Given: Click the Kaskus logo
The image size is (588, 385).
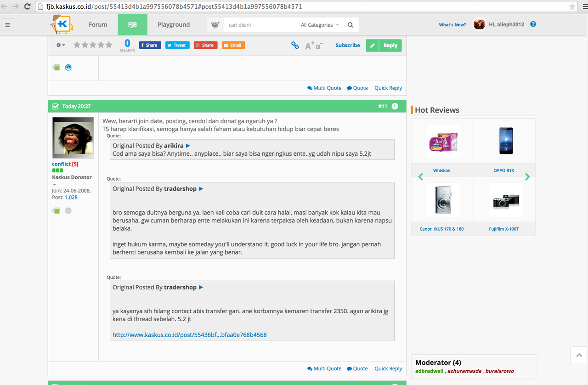Looking at the screenshot, I should coord(62,24).
